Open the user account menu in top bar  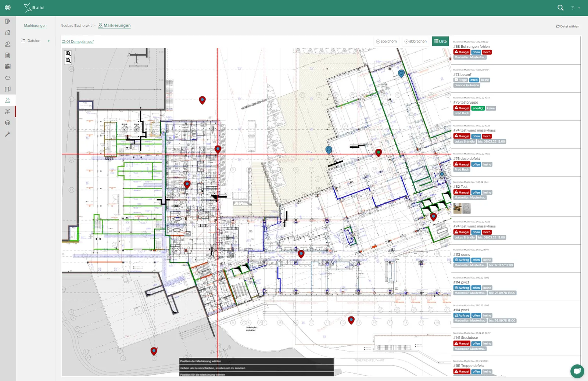pos(575,8)
